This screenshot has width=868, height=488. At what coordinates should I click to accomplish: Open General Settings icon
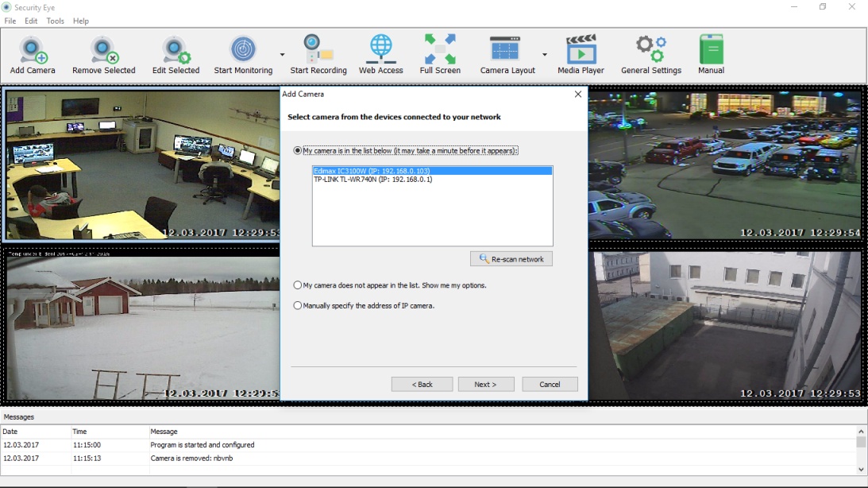coord(651,49)
